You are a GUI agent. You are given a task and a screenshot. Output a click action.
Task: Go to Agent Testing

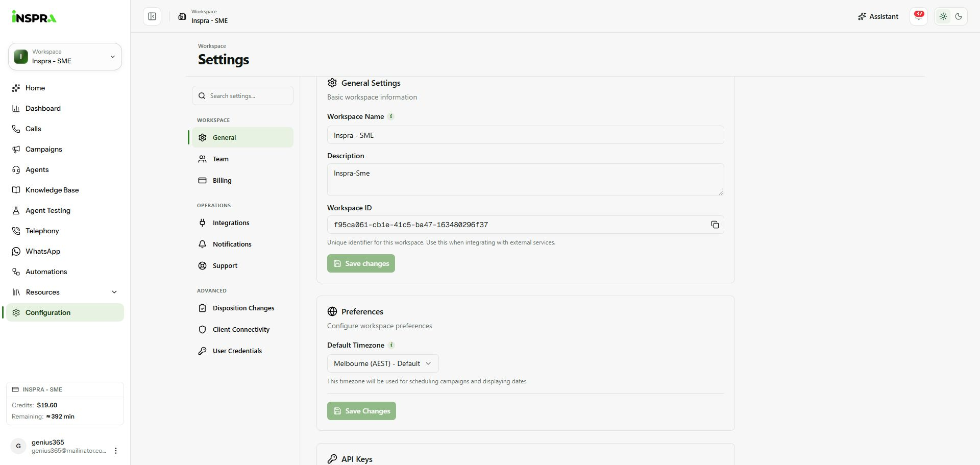point(65,210)
